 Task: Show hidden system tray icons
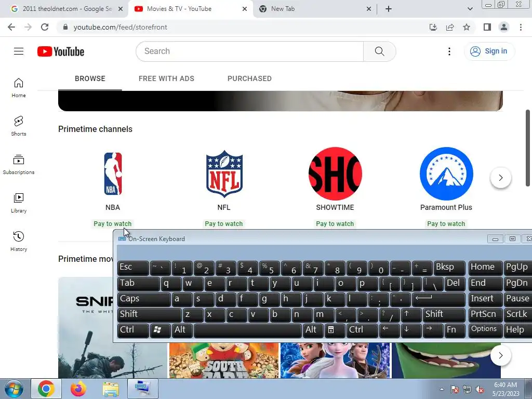pyautogui.click(x=442, y=390)
